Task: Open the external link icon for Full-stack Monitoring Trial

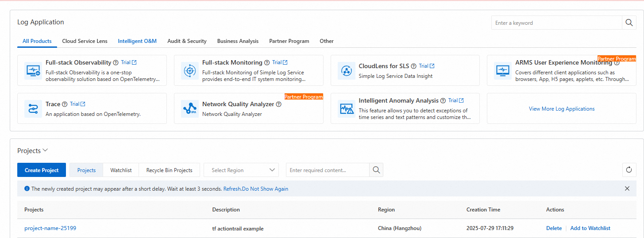Action: pos(285,62)
